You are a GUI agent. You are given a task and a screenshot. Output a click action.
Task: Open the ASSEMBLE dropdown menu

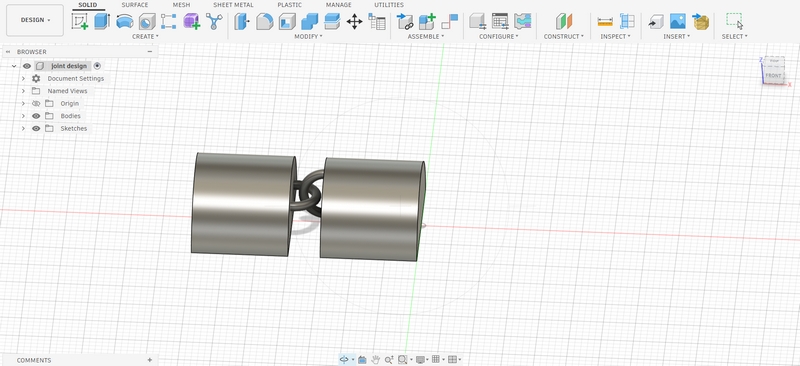tap(426, 36)
